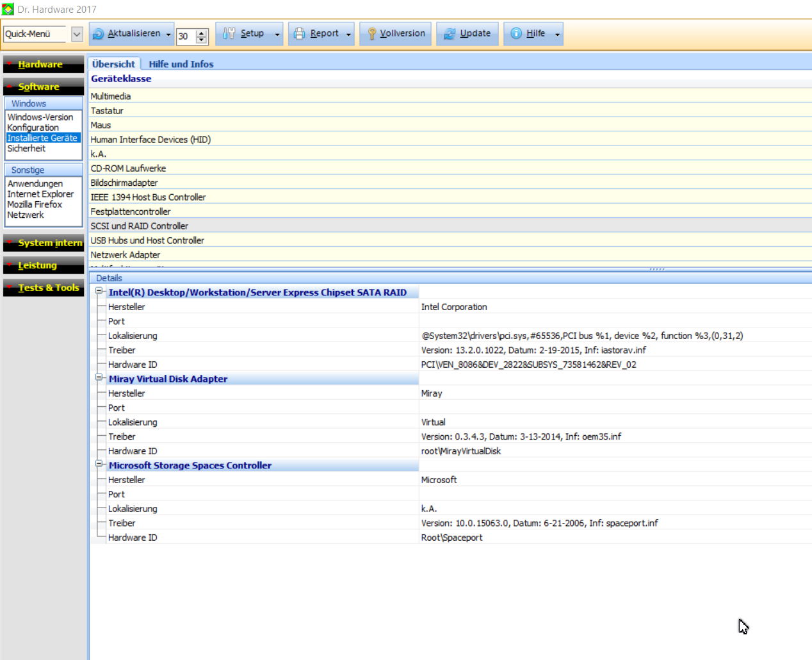Select the Tastatur device class row
The image size is (812, 660).
coord(450,111)
